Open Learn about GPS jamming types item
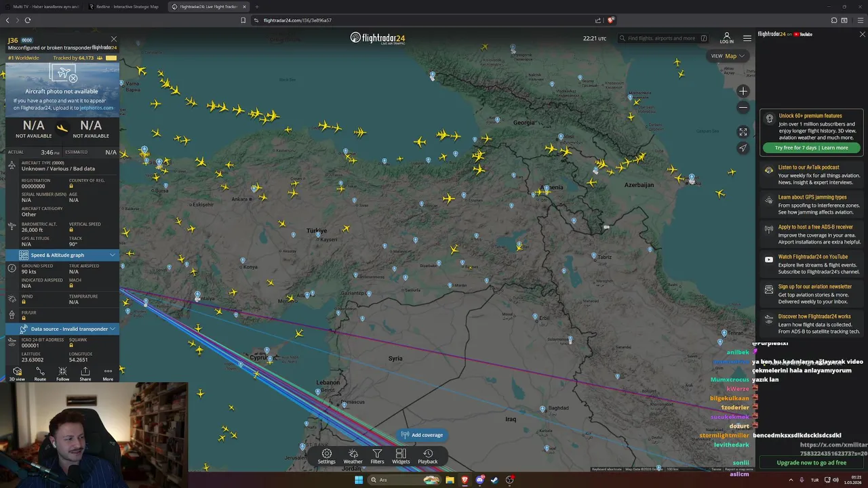Viewport: 868px width, 488px height. point(812,205)
